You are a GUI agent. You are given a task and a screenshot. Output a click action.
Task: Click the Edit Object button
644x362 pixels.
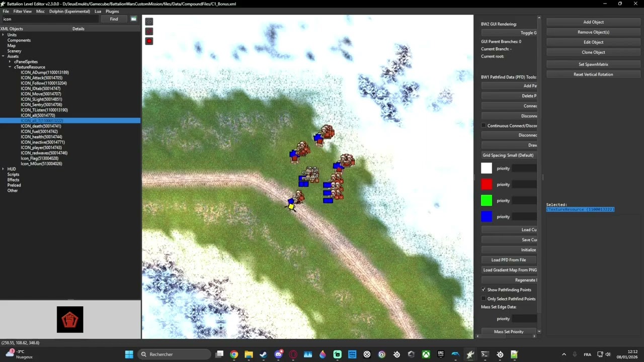594,42
